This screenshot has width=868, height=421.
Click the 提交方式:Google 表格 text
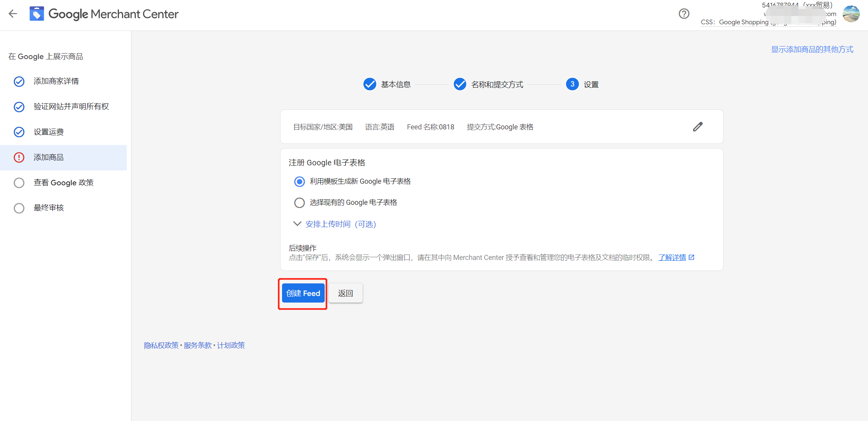pos(500,127)
